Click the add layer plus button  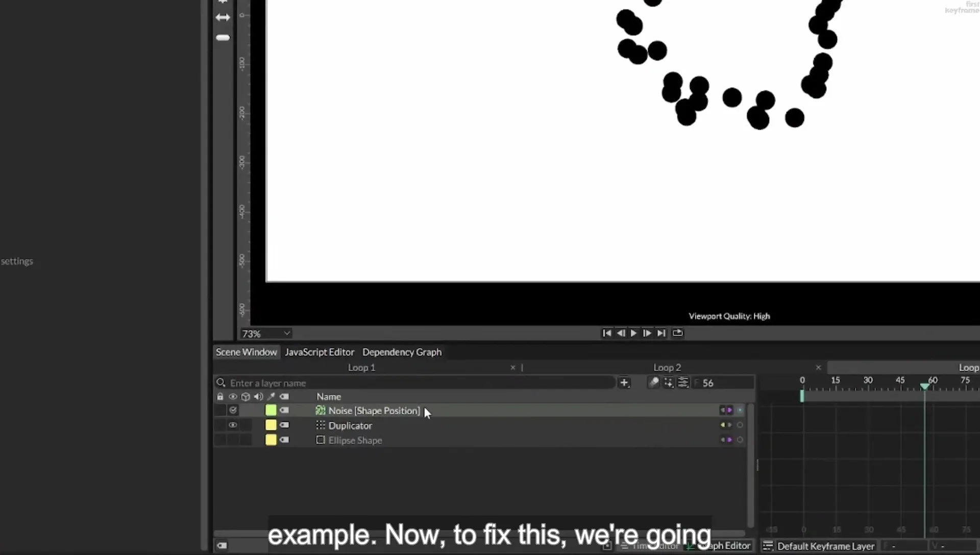tap(624, 383)
